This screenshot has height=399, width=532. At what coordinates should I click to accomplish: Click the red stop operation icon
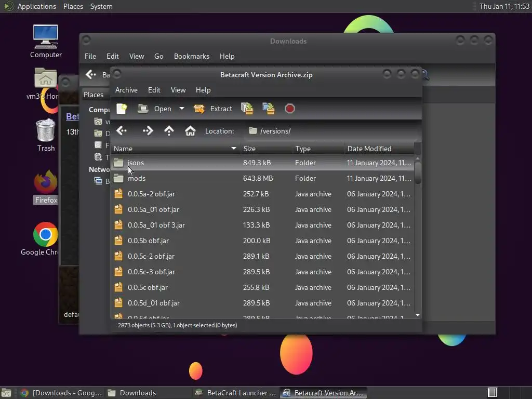tap(289, 109)
